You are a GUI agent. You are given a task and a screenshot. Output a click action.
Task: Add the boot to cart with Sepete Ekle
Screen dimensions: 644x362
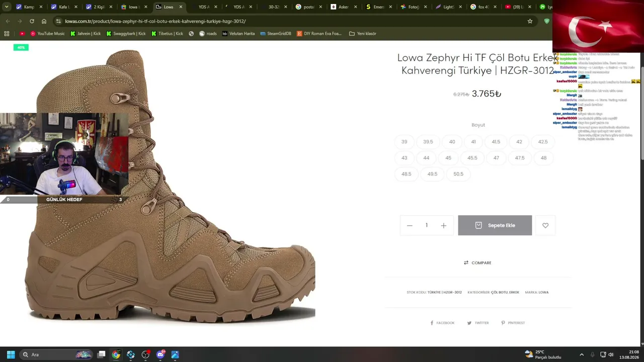tap(495, 225)
